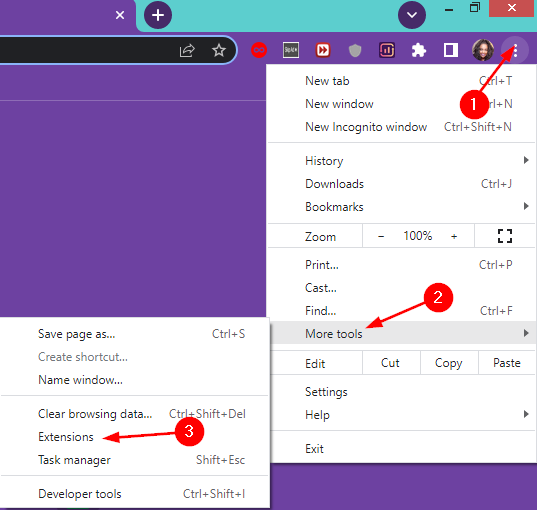The width and height of the screenshot is (537, 510).
Task: Choose Print from the menu
Action: click(401, 265)
